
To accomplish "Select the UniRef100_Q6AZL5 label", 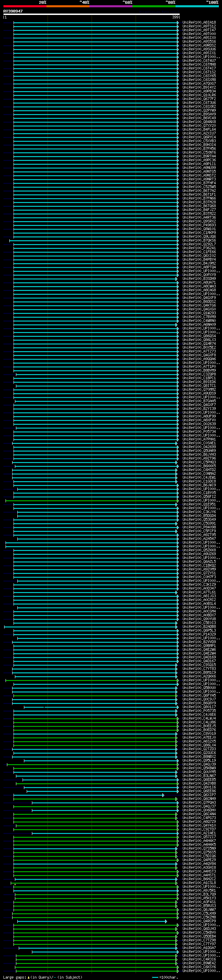I will pyautogui.click(x=199, y=561).
